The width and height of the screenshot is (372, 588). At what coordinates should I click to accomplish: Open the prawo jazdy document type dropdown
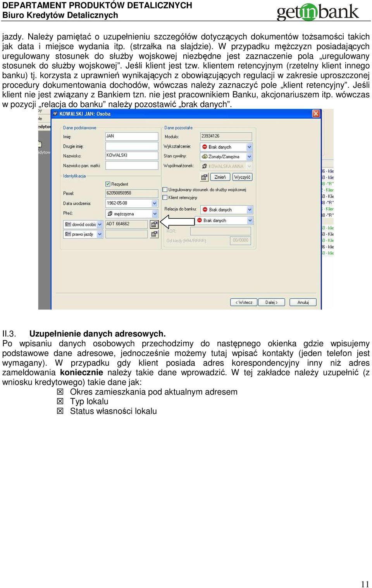tap(100, 234)
